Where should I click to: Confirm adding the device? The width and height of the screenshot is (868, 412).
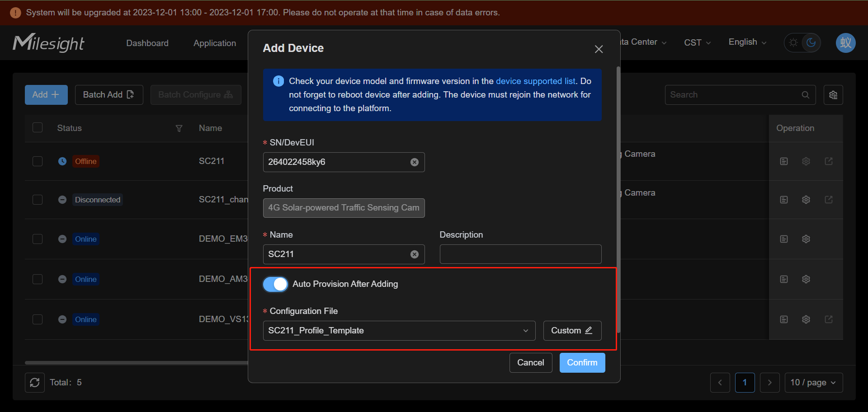[x=582, y=363]
